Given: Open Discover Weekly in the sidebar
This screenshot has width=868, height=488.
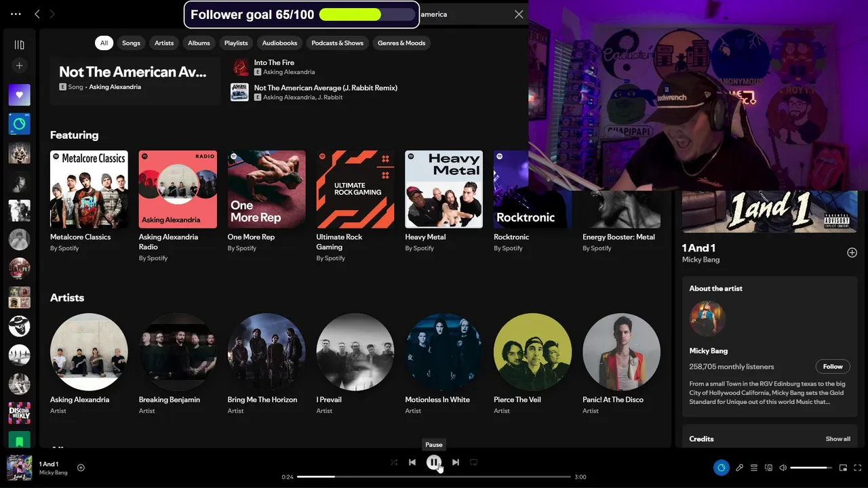Looking at the screenshot, I should tap(19, 412).
